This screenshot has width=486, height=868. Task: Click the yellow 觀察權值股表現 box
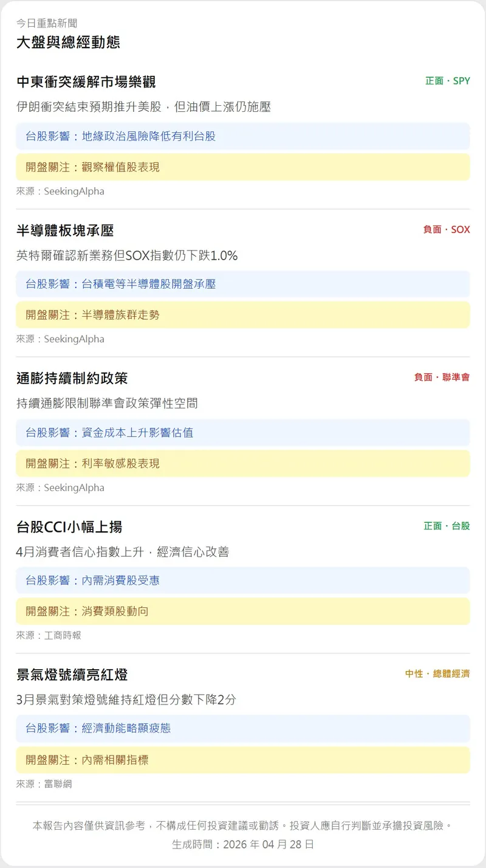pos(242,167)
